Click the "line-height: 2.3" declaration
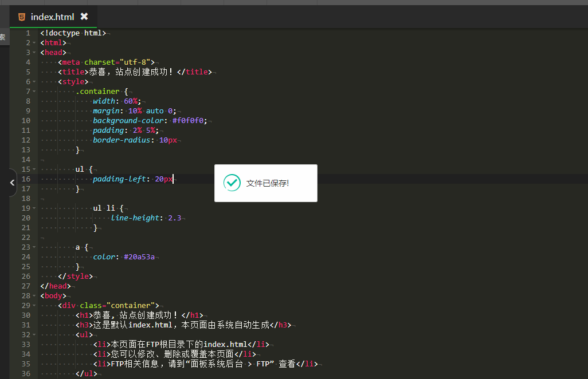 click(x=146, y=218)
